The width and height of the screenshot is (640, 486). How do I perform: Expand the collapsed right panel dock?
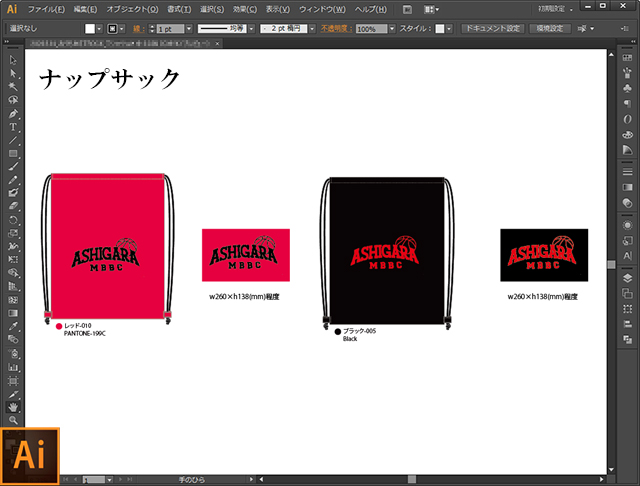pyautogui.click(x=633, y=42)
